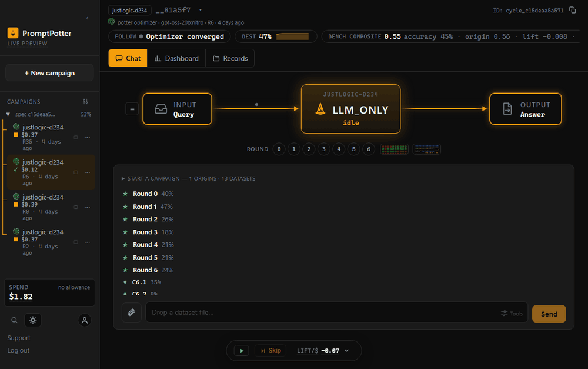This screenshot has width=588, height=369.
Task: Expand Round 5 21% entry
Action: [x=148, y=258]
